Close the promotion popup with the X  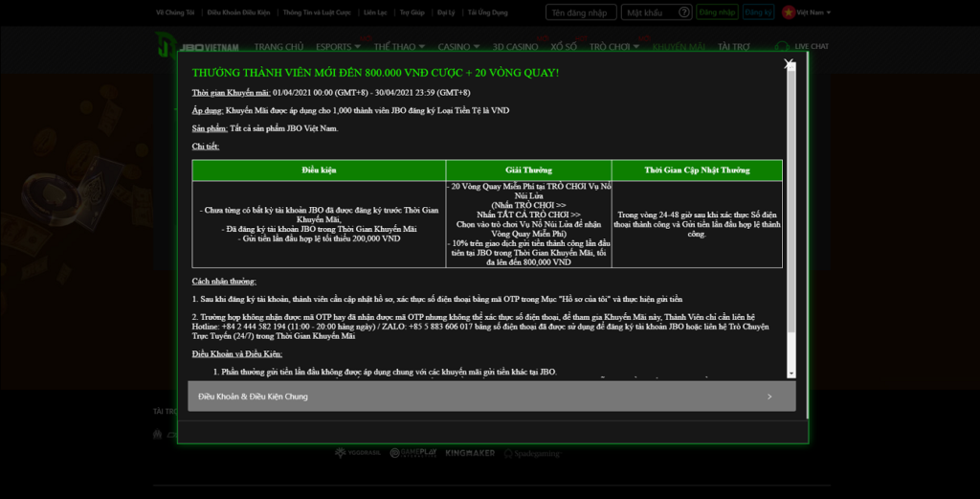click(x=789, y=64)
